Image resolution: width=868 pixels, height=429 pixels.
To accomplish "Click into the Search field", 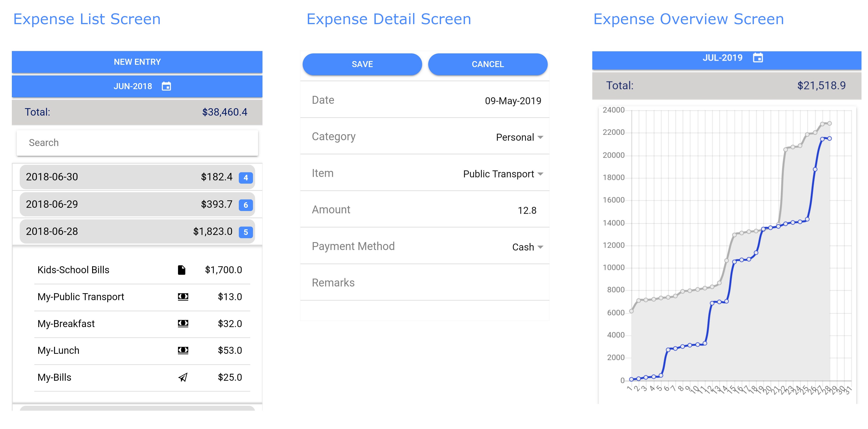I will (137, 143).
